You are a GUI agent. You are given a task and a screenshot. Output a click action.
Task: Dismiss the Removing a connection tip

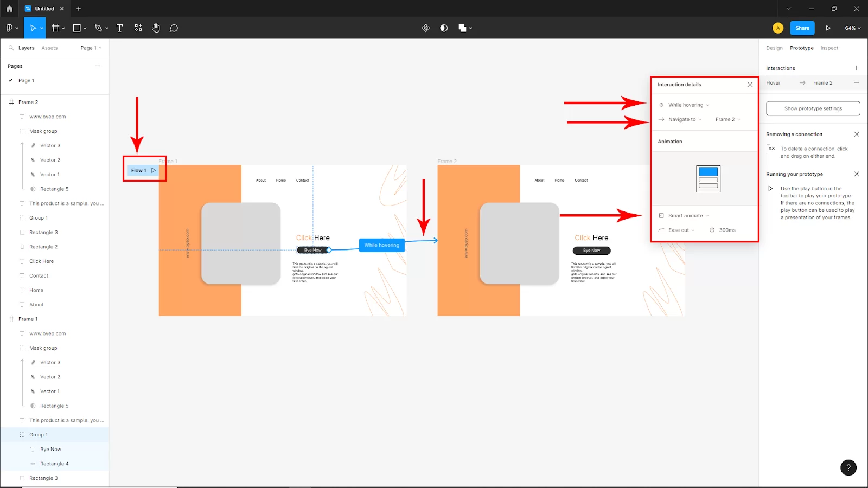click(x=857, y=134)
